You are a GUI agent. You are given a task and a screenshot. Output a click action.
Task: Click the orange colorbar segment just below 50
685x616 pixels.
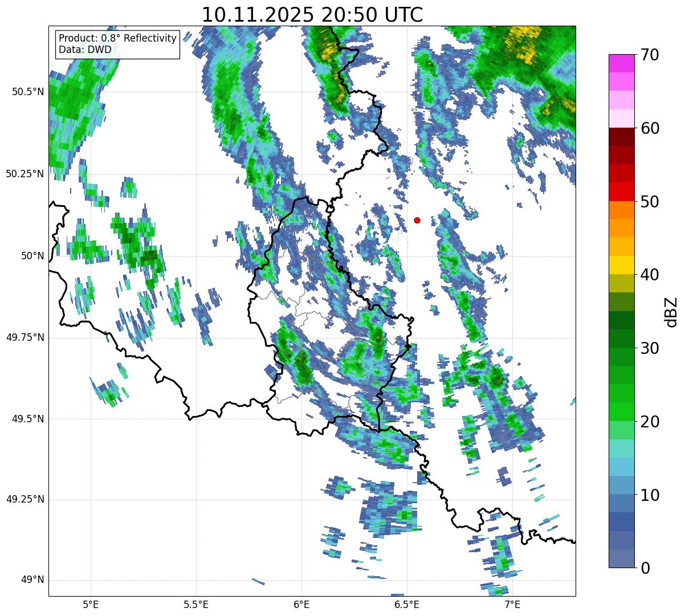621,210
